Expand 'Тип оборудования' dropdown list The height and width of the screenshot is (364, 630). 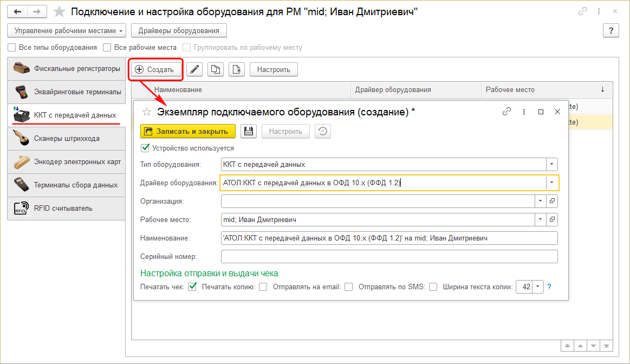(x=551, y=164)
